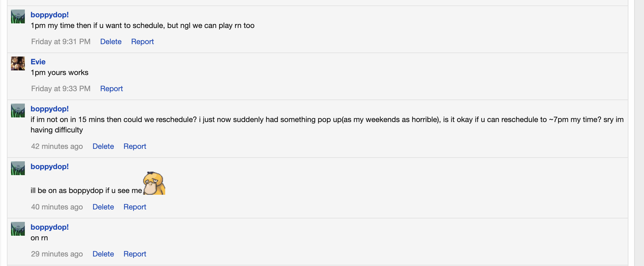Report the comment posted 40 minutes ago
Viewport: 644px width, 266px height.
click(135, 207)
